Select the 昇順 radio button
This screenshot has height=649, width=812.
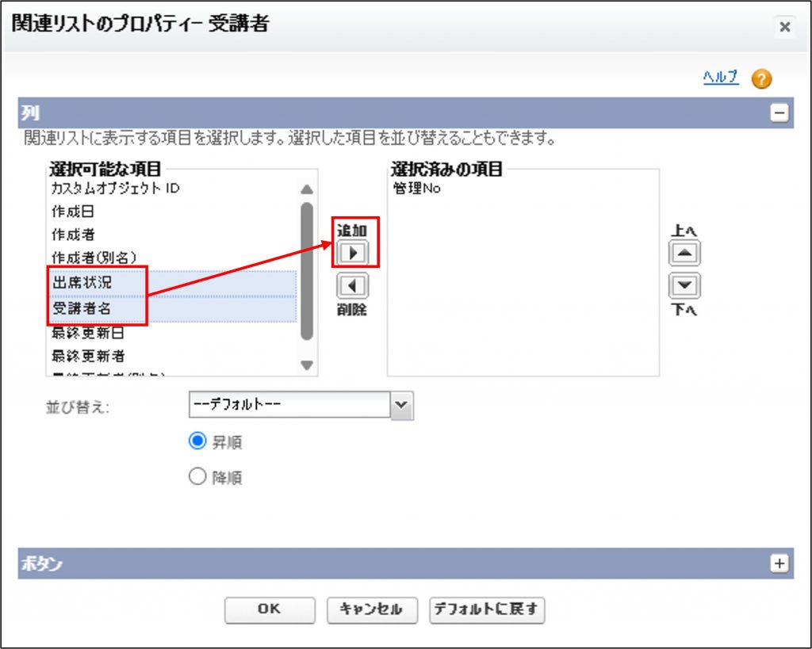[x=197, y=441]
